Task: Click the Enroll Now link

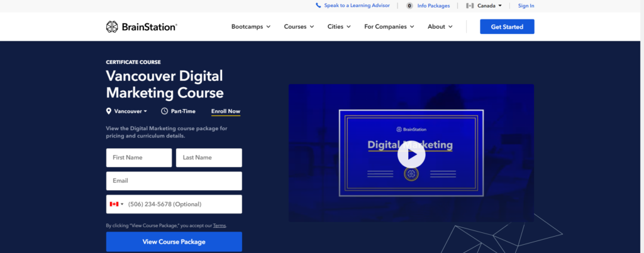Action: click(x=226, y=111)
